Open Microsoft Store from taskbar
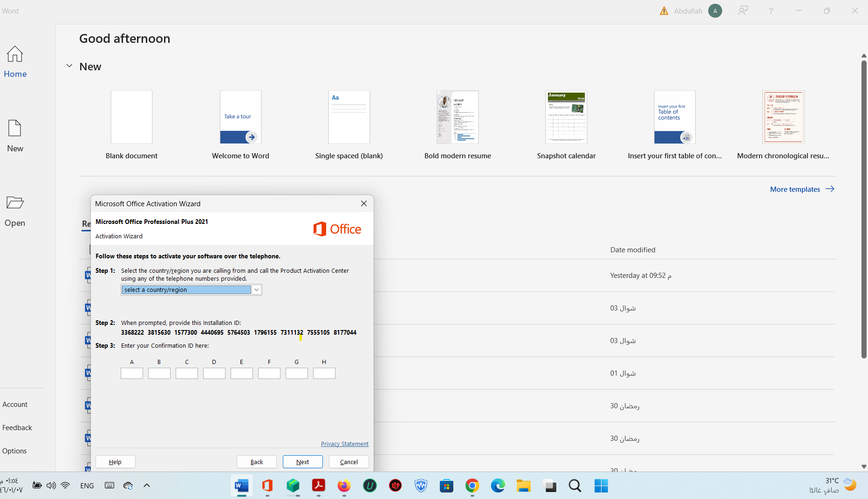The width and height of the screenshot is (868, 499). coord(447,486)
